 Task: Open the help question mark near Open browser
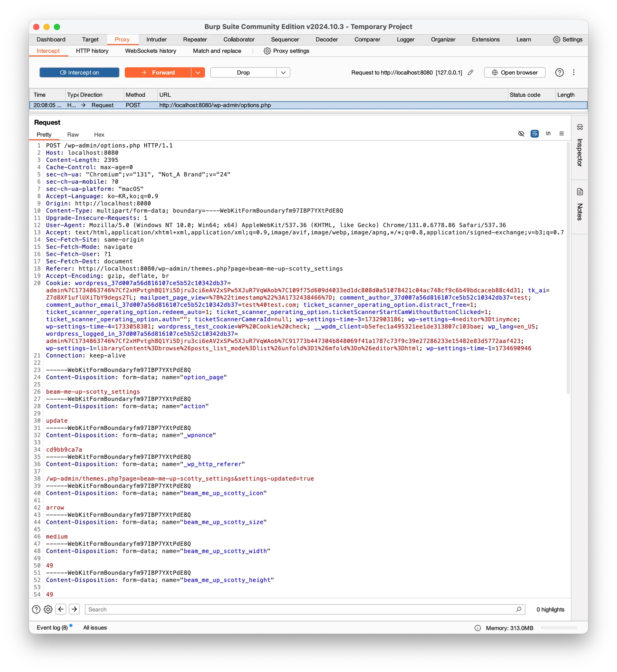pyautogui.click(x=559, y=72)
